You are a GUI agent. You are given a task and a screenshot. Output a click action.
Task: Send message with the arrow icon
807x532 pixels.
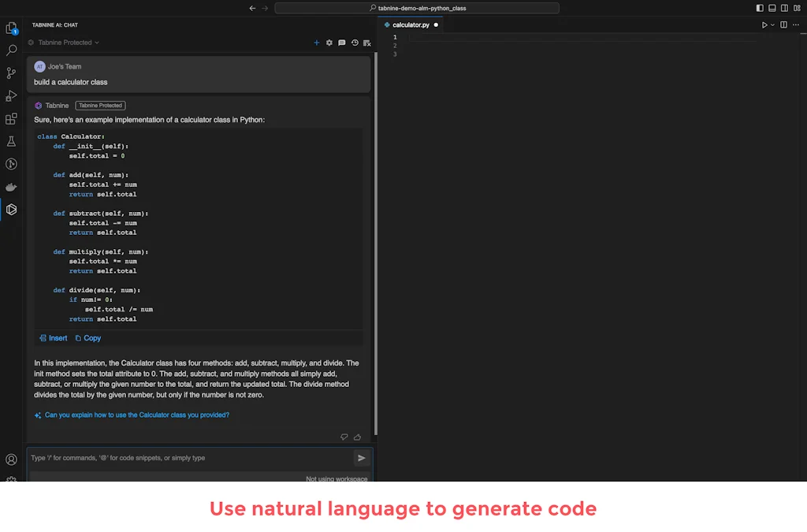click(x=362, y=457)
